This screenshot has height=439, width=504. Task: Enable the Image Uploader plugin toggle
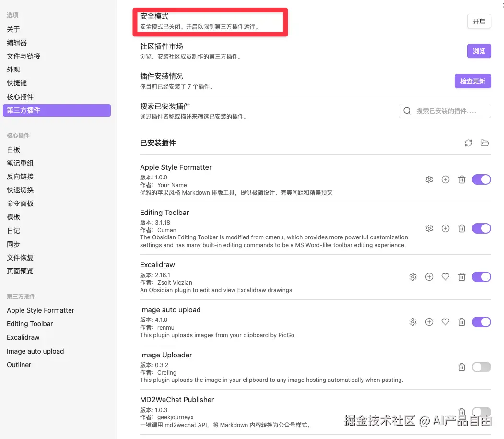[481, 367]
